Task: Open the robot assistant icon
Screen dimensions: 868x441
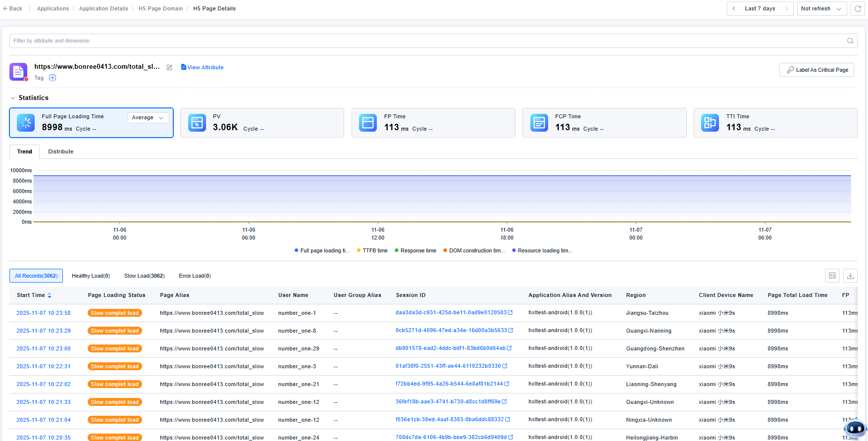Action: [x=855, y=428]
